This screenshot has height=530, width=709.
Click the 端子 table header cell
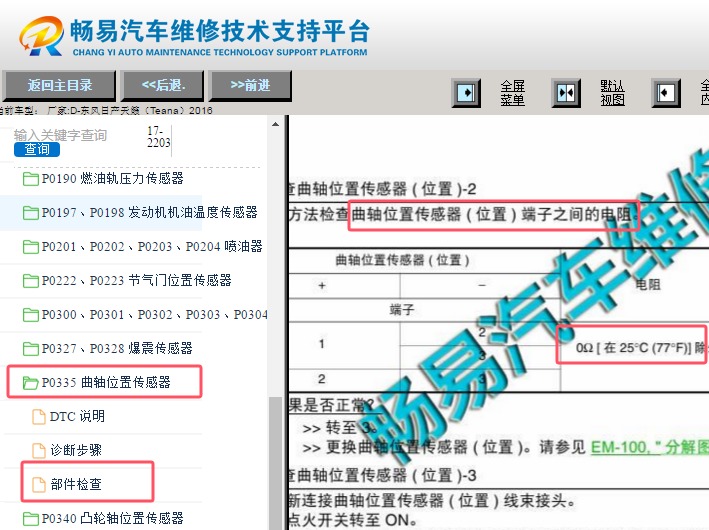402,310
